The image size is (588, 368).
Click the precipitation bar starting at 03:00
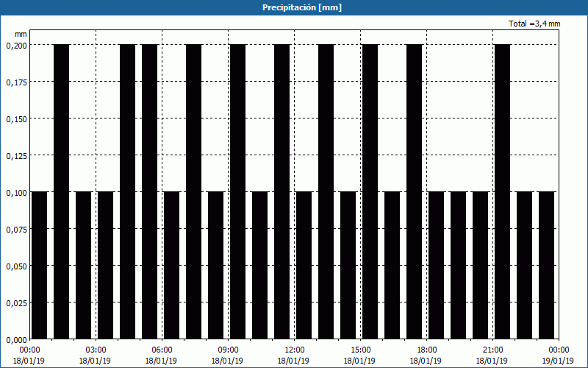click(105, 265)
